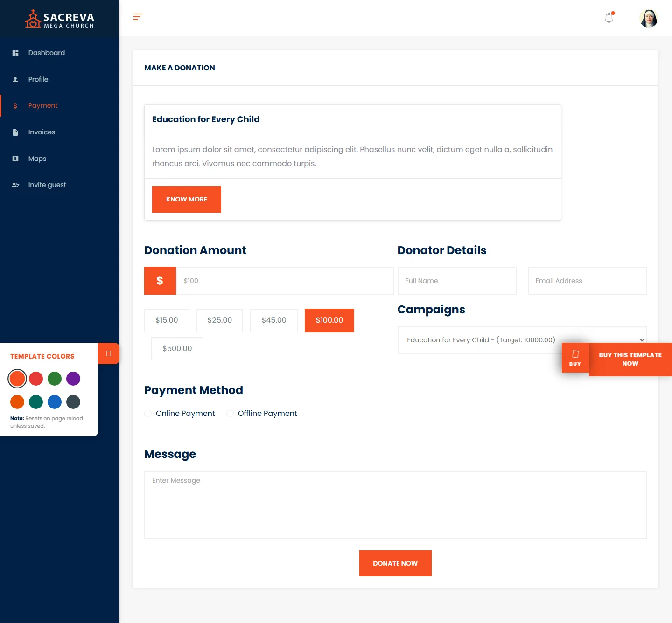The height and width of the screenshot is (623, 672).
Task: Toggle the sidebar hamburger menu icon
Action: [138, 17]
